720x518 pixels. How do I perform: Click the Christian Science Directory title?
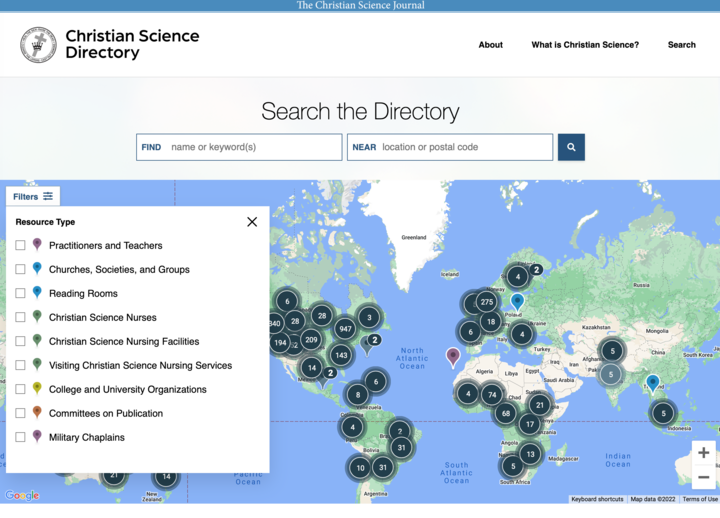click(x=132, y=44)
